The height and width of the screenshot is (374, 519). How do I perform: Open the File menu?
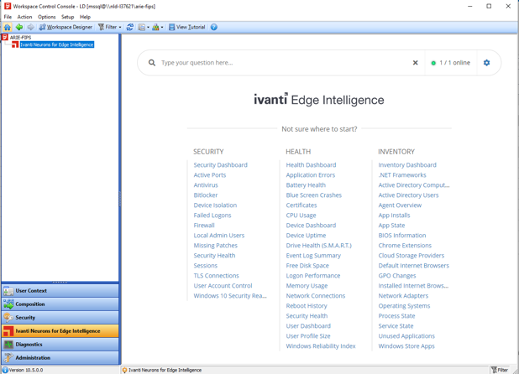click(x=8, y=17)
